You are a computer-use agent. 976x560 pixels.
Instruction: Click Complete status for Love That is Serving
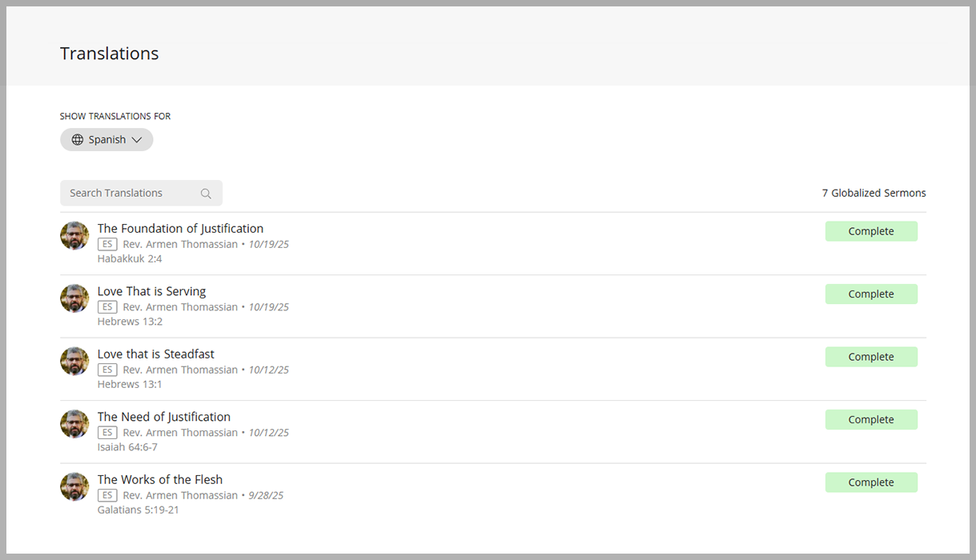point(871,294)
